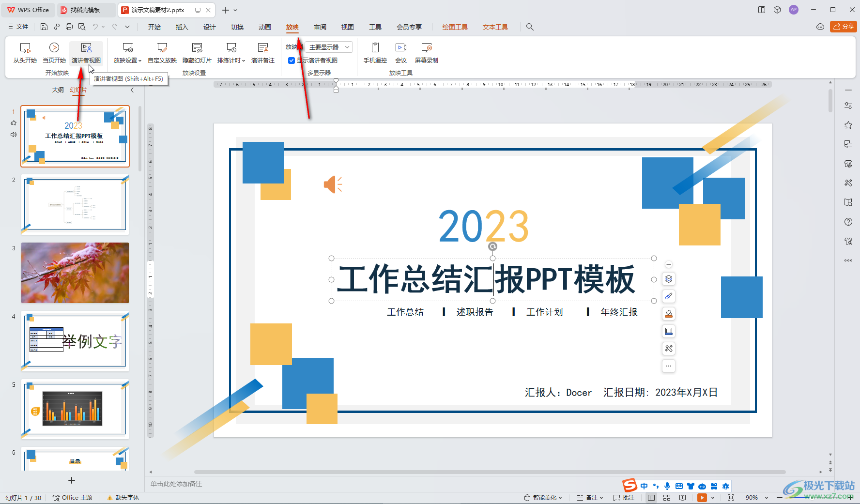Viewport: 860px width, 504px height.
Task: Switch to the 开始 (Home) ribbon tab
Action: pyautogui.click(x=154, y=27)
